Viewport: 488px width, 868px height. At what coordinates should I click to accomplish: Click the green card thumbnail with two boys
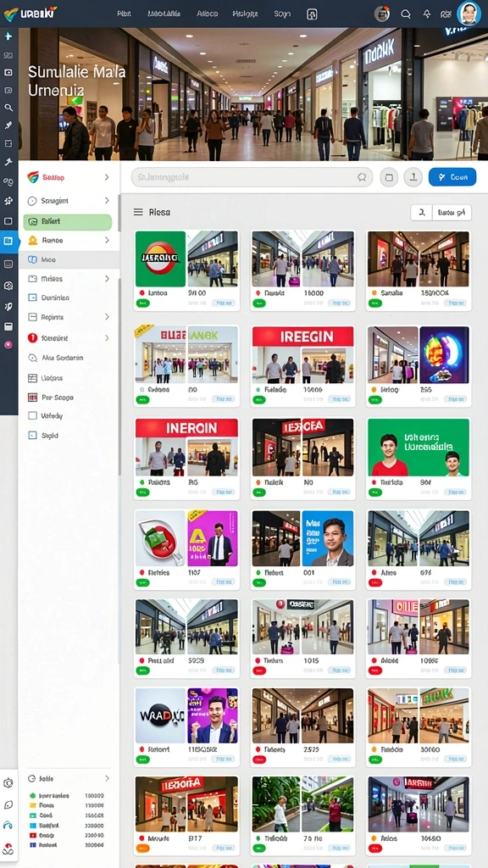click(419, 448)
